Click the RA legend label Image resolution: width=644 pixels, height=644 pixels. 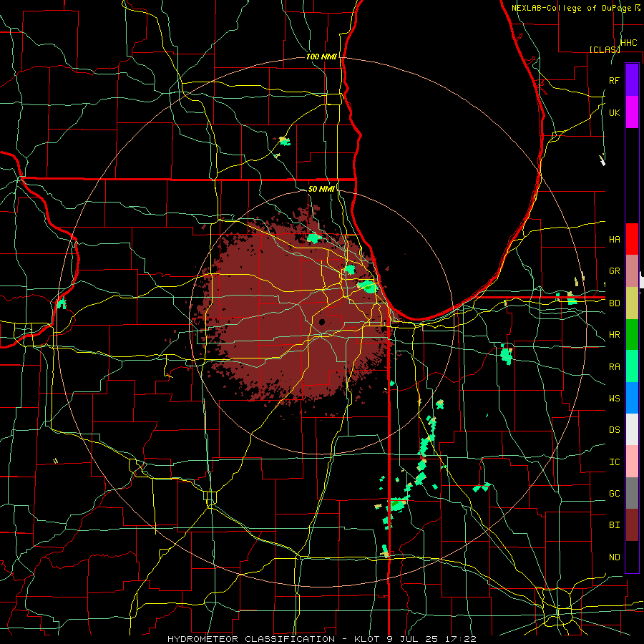click(x=614, y=366)
